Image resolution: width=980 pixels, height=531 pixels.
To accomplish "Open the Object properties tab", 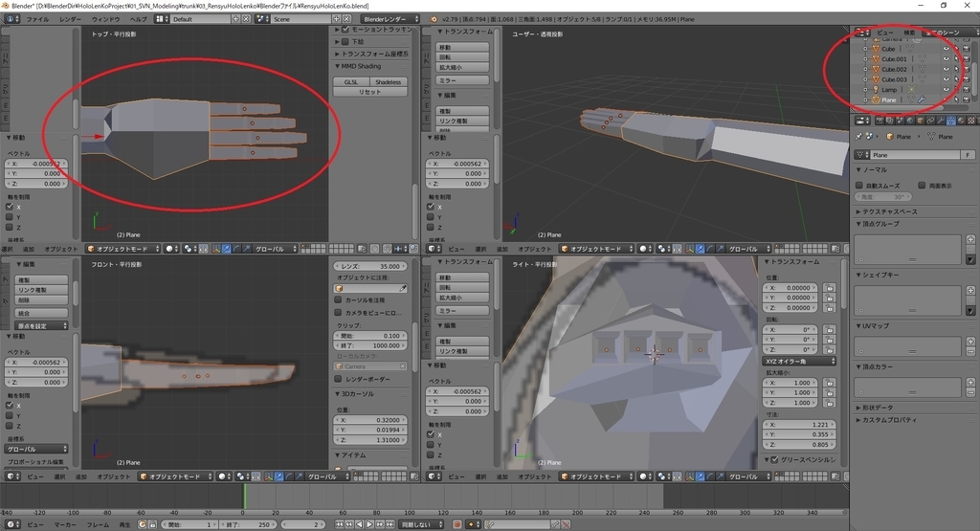I will [x=921, y=121].
